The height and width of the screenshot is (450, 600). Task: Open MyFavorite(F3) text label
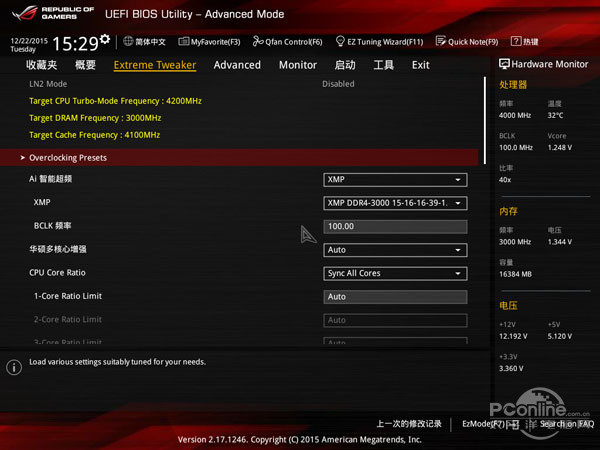(215, 42)
